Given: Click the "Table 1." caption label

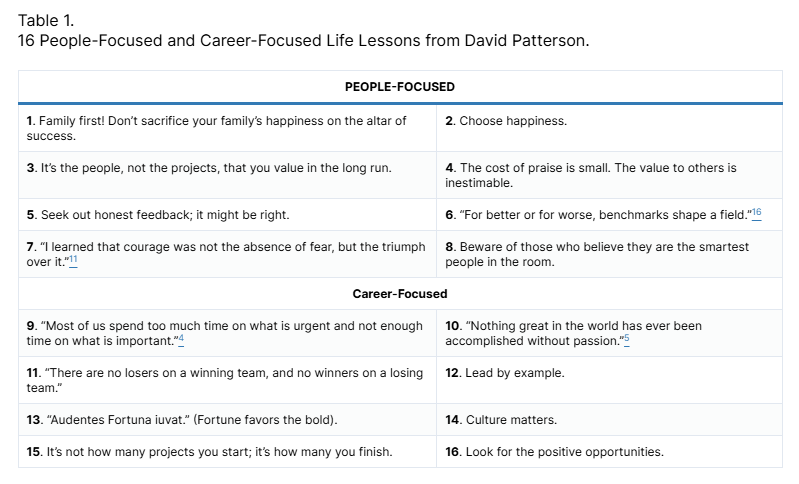Looking at the screenshot, I should pos(46,20).
